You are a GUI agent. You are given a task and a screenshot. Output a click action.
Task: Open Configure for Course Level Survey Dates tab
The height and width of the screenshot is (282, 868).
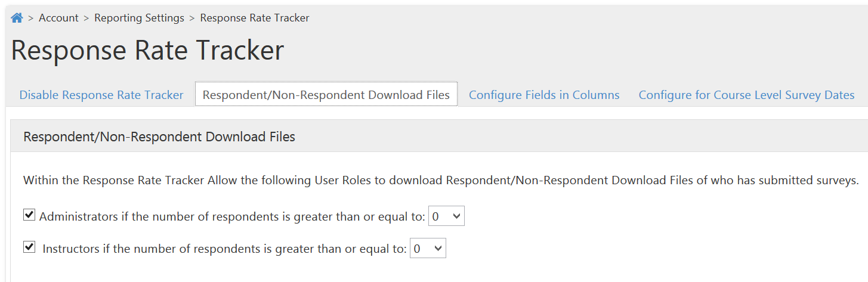pos(746,95)
